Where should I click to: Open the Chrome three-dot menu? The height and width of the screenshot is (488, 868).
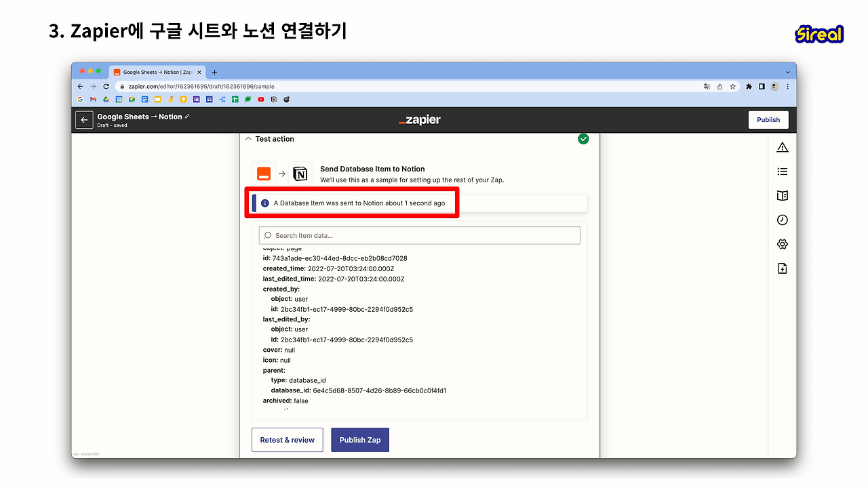click(x=787, y=87)
